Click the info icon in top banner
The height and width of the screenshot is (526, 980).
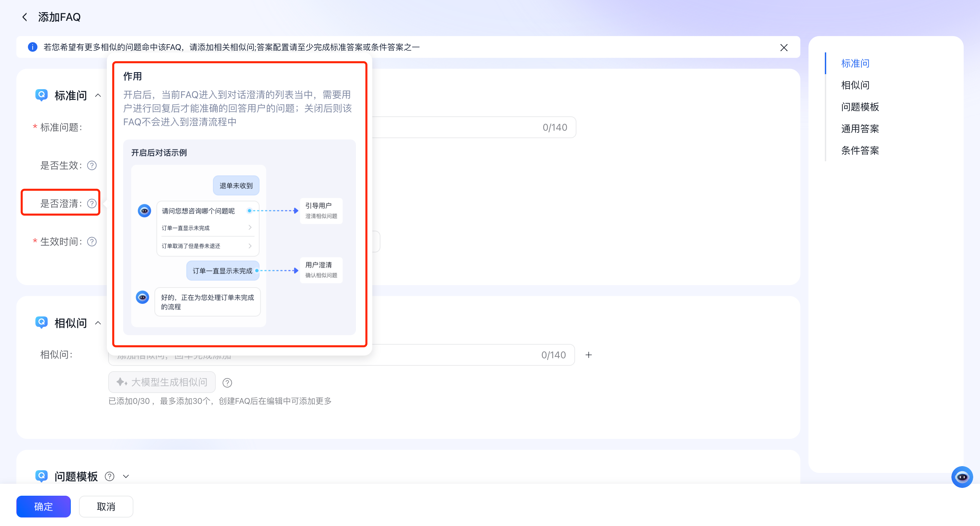point(32,47)
